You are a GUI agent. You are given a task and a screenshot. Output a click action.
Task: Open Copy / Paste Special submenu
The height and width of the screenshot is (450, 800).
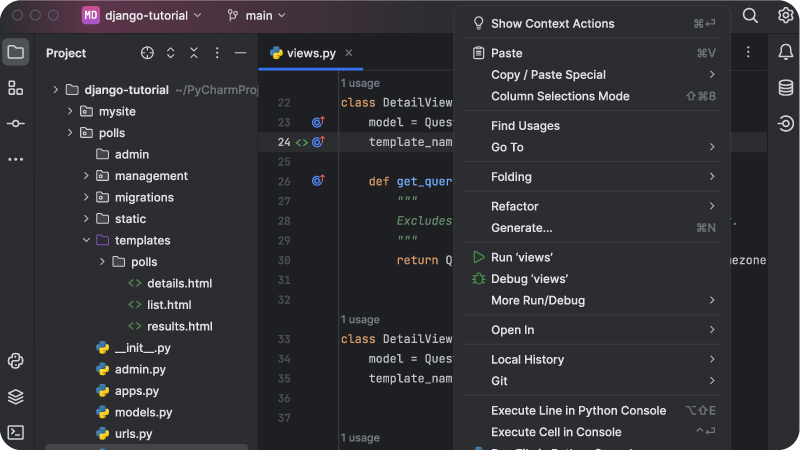click(592, 74)
